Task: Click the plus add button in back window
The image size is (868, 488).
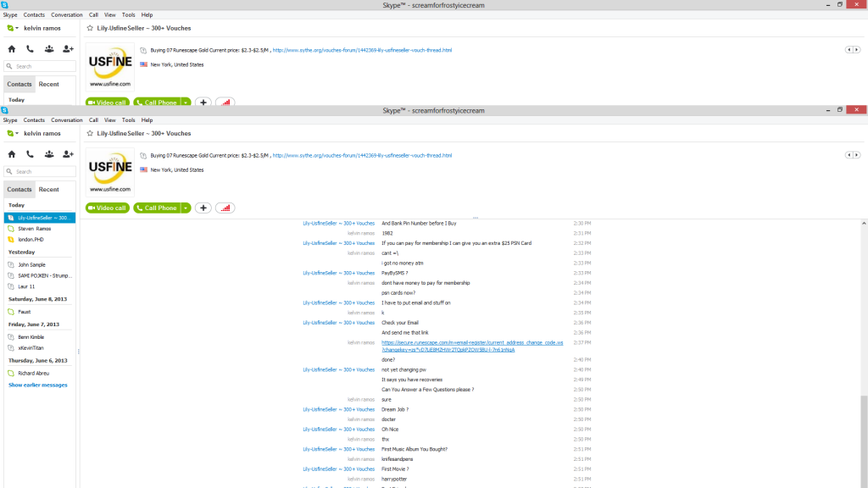Action: (x=203, y=103)
